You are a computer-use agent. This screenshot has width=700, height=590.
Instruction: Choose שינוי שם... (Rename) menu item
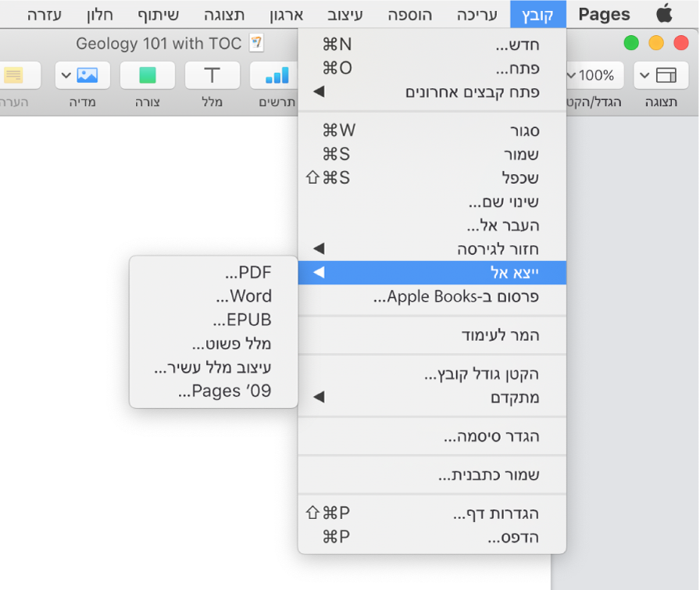[x=432, y=202]
